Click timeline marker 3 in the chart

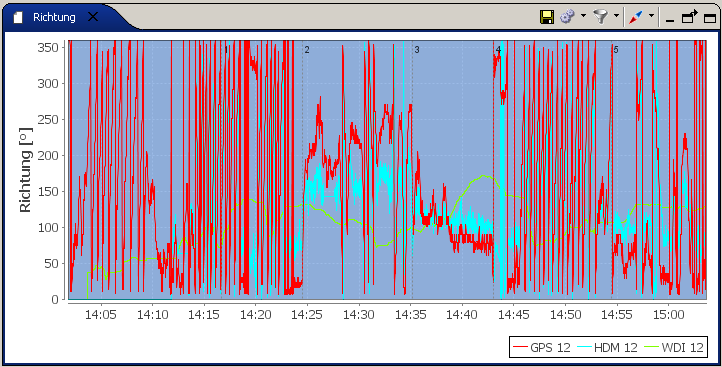point(417,50)
